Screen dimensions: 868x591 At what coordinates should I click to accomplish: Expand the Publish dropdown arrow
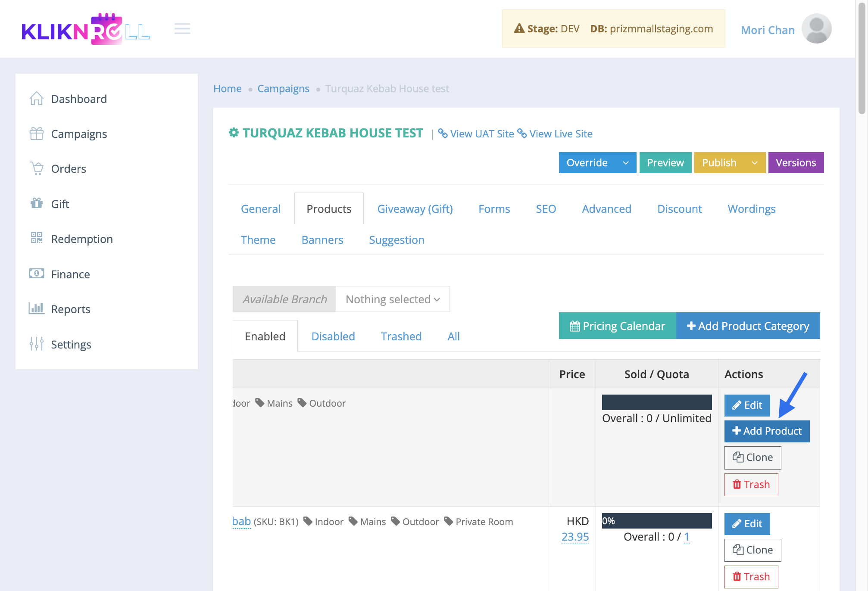tap(755, 163)
